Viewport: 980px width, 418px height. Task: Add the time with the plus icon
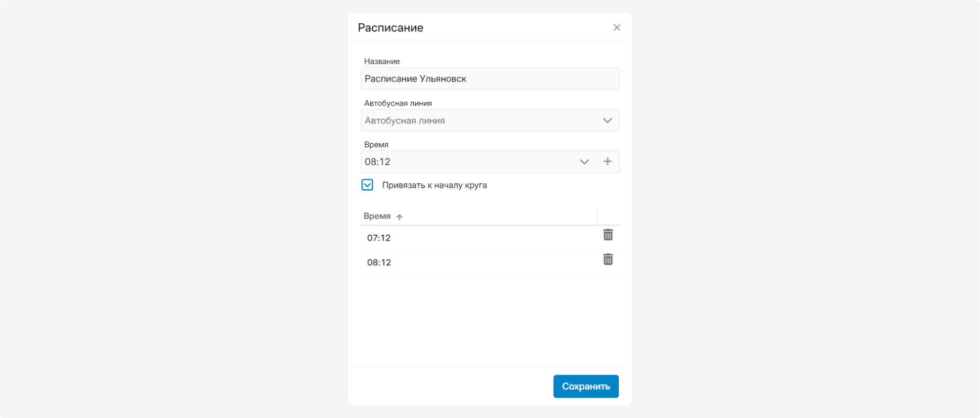point(608,162)
